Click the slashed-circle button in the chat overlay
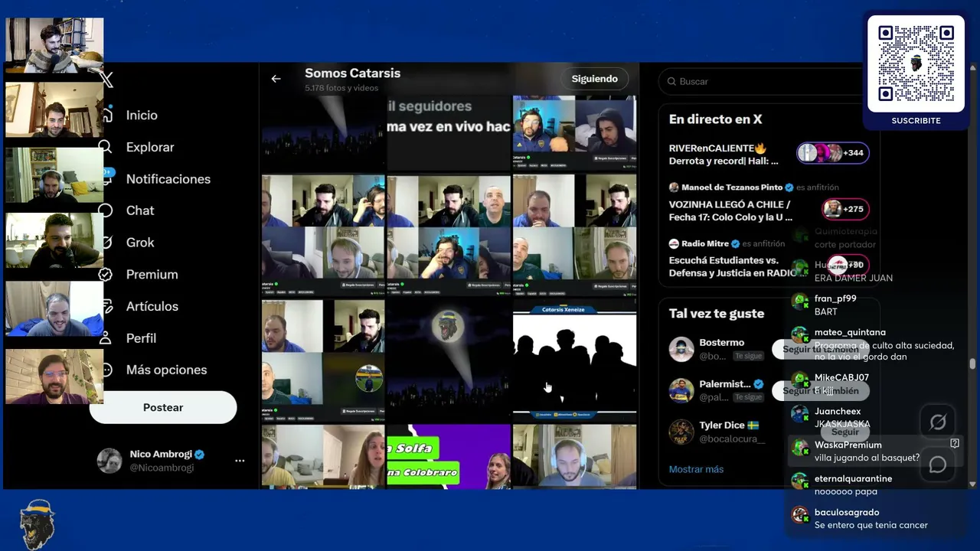This screenshot has height=551, width=980. click(x=938, y=422)
